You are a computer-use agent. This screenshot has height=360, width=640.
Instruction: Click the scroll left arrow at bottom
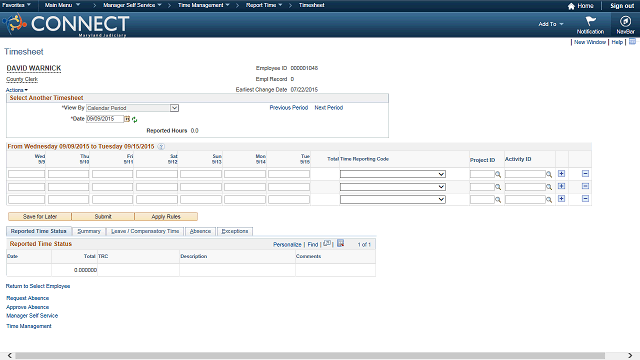pyautogui.click(x=10, y=356)
